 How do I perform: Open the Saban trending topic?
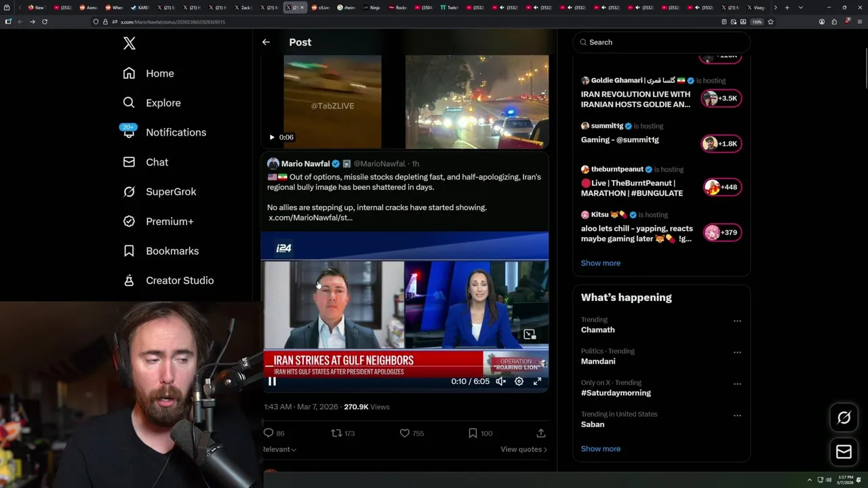pos(593,424)
